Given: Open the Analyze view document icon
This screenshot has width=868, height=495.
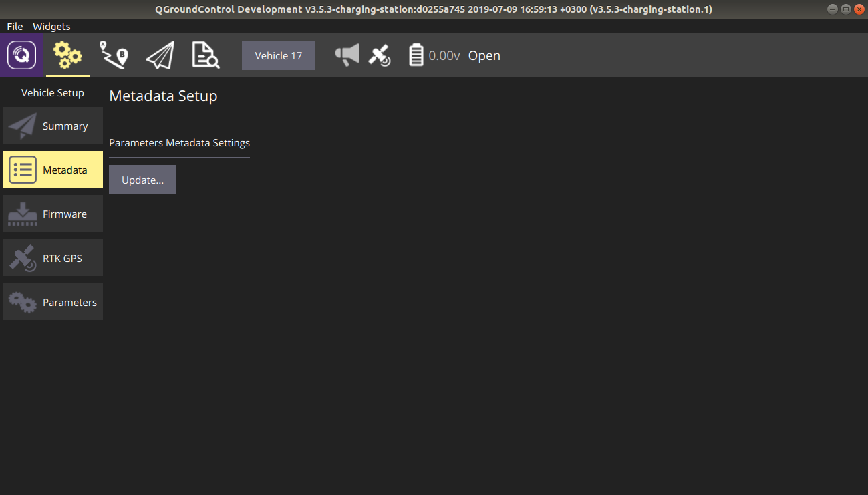Looking at the screenshot, I should (205, 55).
